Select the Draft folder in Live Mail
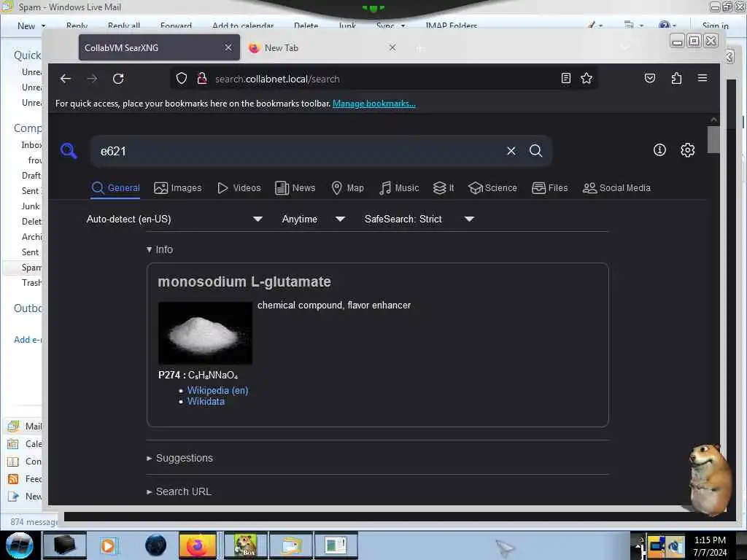This screenshot has height=560, width=747. coord(31,176)
